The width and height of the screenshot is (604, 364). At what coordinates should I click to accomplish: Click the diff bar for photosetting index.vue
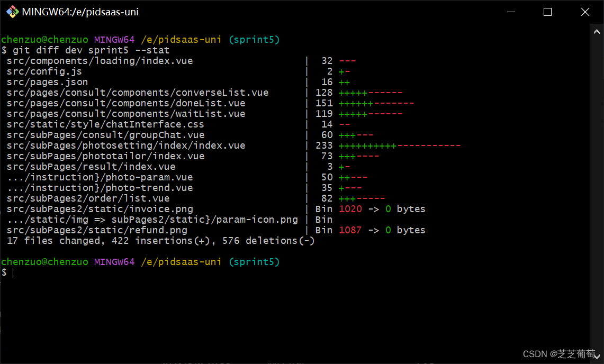tap(400, 145)
